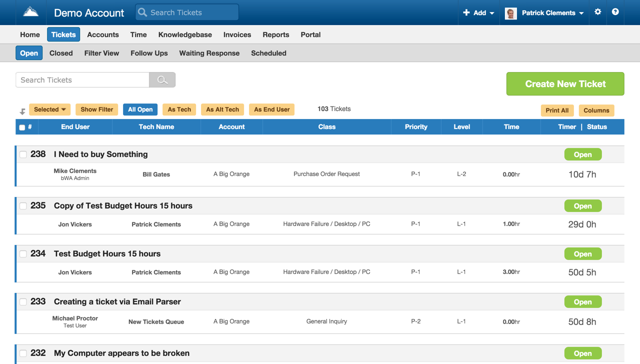Toggle the select-all checkbox in the table header

(x=22, y=127)
